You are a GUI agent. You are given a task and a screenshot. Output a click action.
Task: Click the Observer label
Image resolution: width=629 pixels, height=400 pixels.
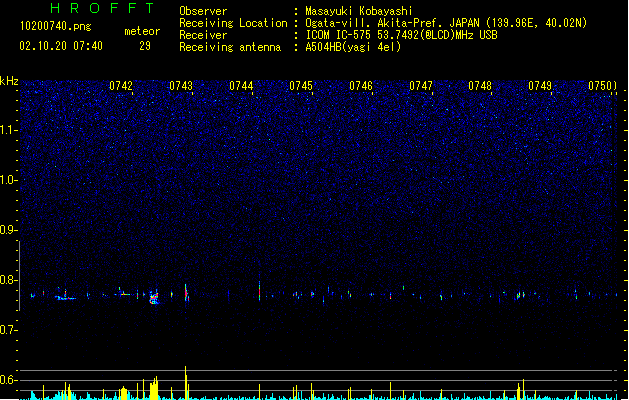coord(203,11)
